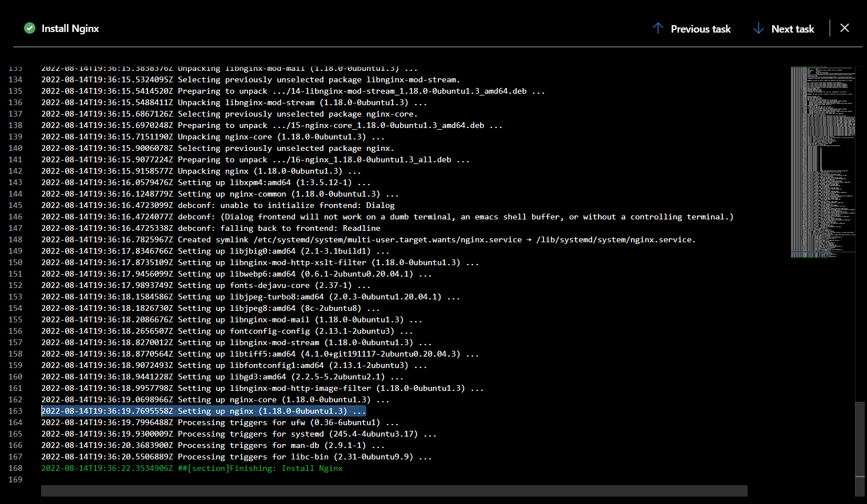Click line 164 Processing triggers for ufw
The width and height of the screenshot is (867, 504).
click(x=220, y=422)
